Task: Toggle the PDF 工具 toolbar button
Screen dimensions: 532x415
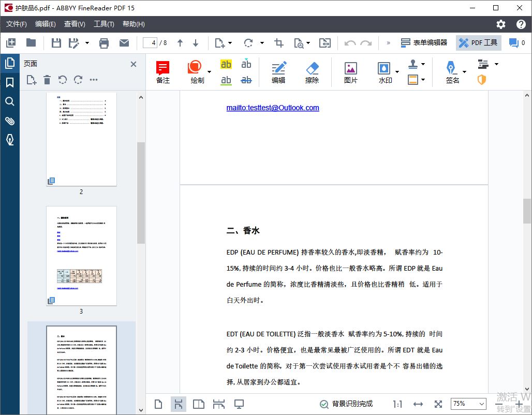Action: [478, 43]
